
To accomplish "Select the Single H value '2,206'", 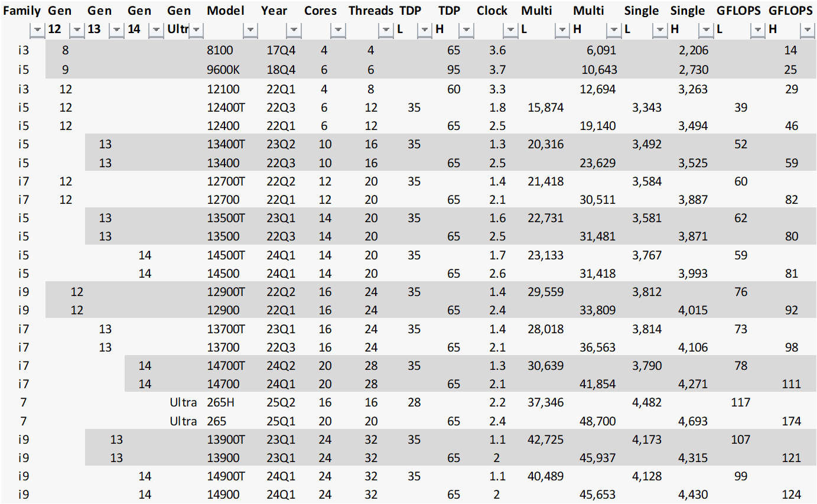I will pyautogui.click(x=694, y=51).
